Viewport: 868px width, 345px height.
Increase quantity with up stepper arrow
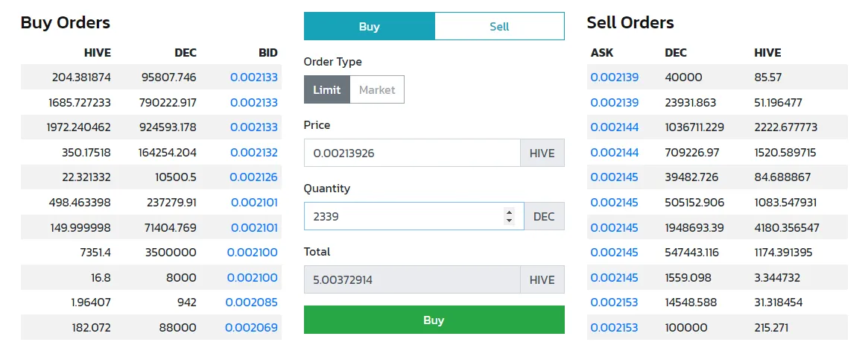(510, 212)
